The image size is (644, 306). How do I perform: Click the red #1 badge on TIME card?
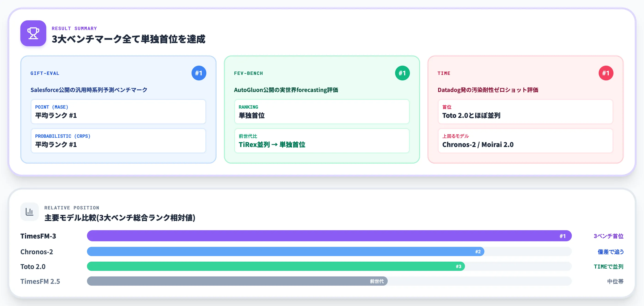pos(606,73)
